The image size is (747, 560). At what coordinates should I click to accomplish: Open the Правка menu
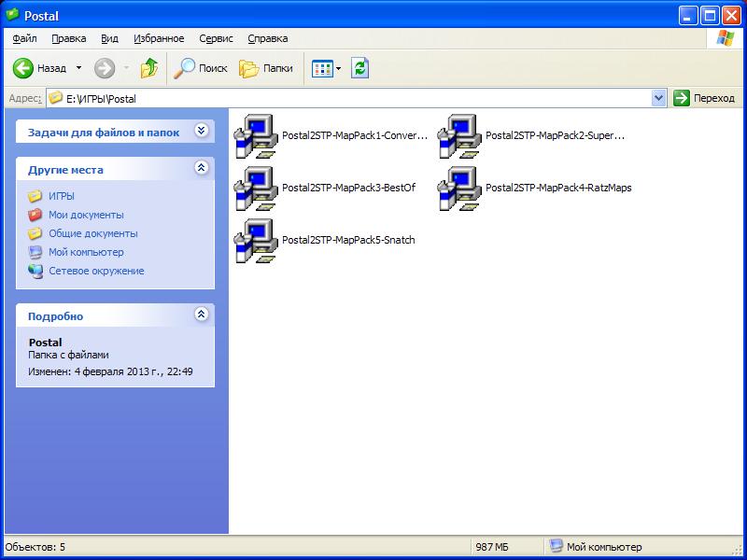tap(68, 38)
